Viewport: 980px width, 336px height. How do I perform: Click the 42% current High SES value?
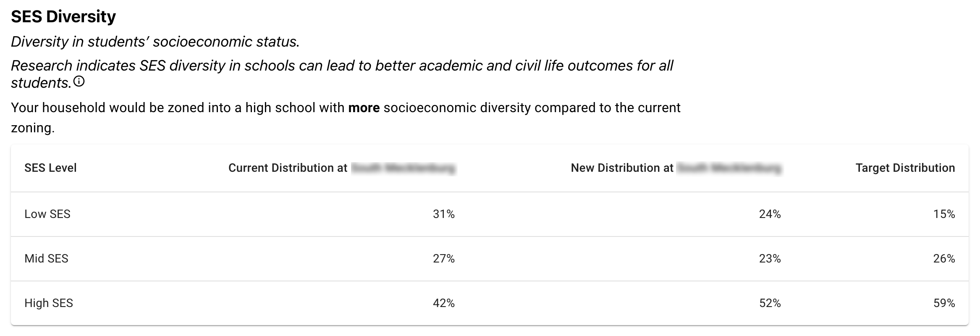(x=443, y=303)
